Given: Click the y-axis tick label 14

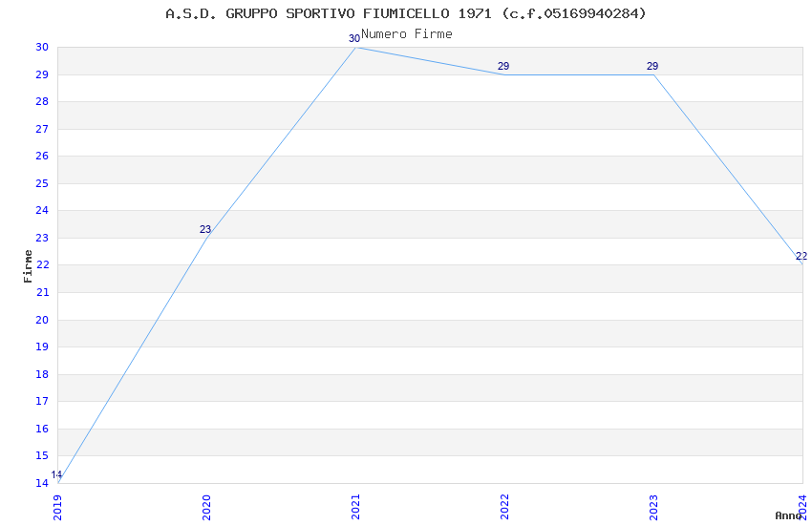Looking at the screenshot, I should 42,483.
